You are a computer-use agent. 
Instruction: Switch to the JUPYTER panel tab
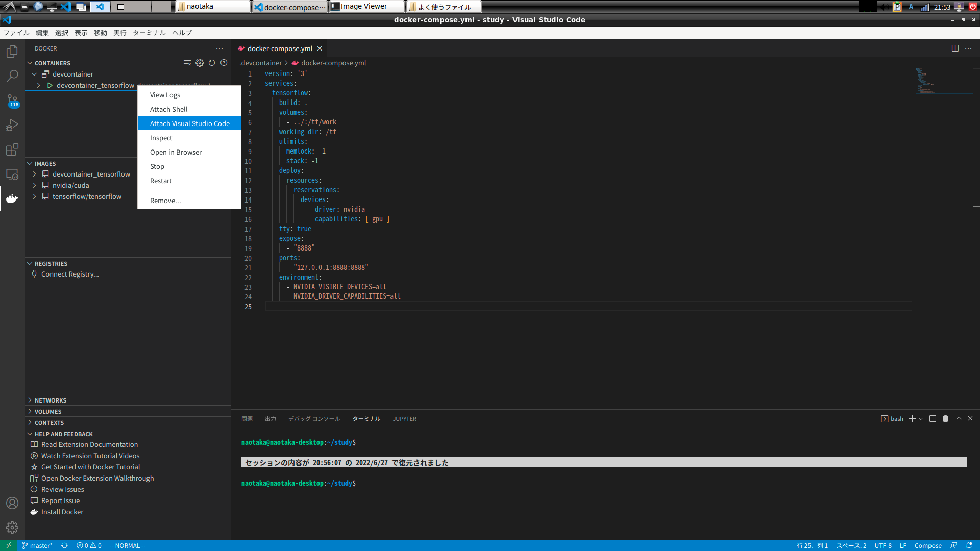[404, 419]
